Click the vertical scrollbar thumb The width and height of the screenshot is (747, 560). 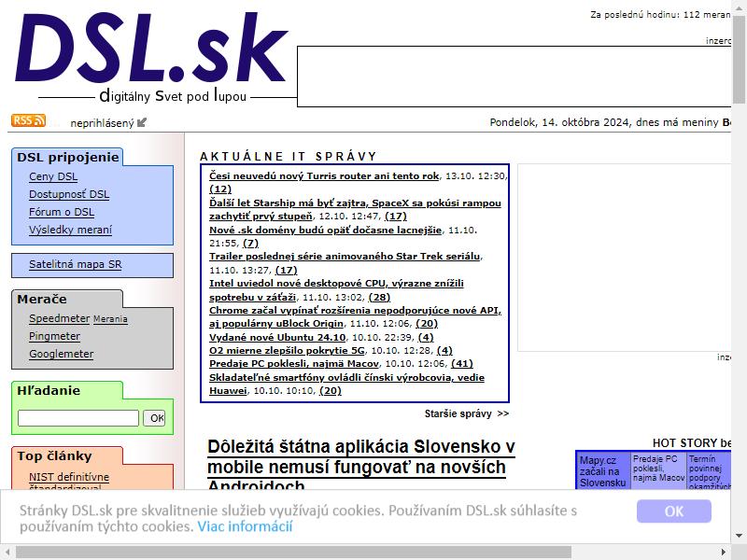[x=739, y=59]
